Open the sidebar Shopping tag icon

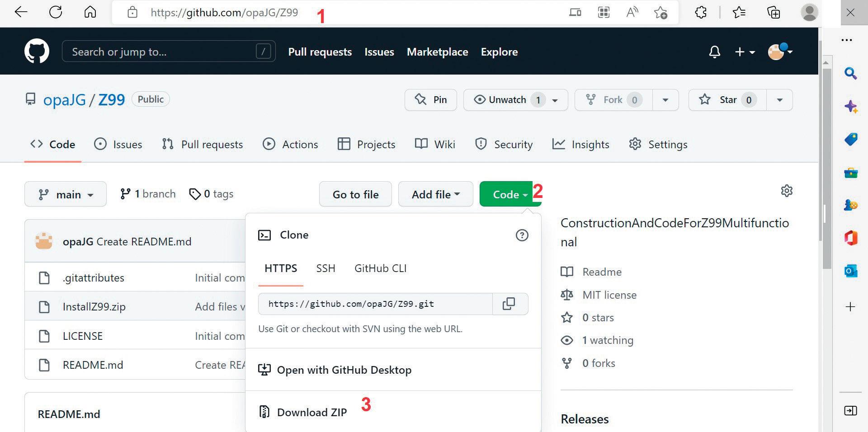tap(851, 139)
